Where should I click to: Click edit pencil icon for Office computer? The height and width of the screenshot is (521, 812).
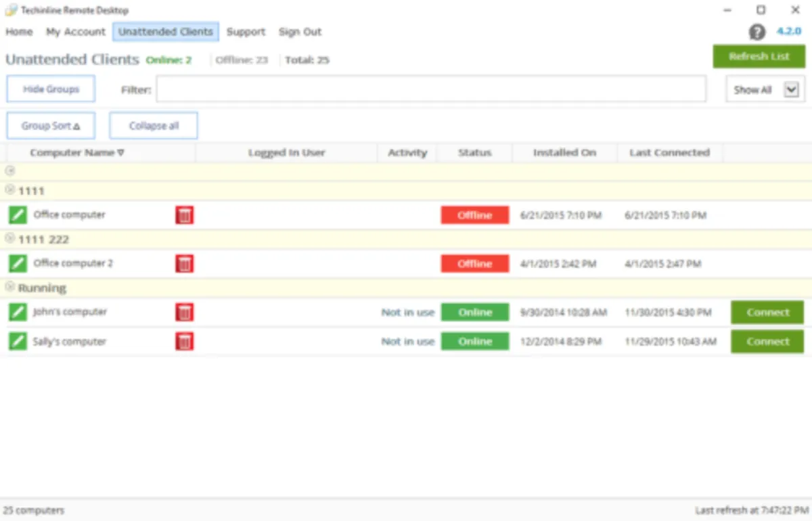(18, 215)
